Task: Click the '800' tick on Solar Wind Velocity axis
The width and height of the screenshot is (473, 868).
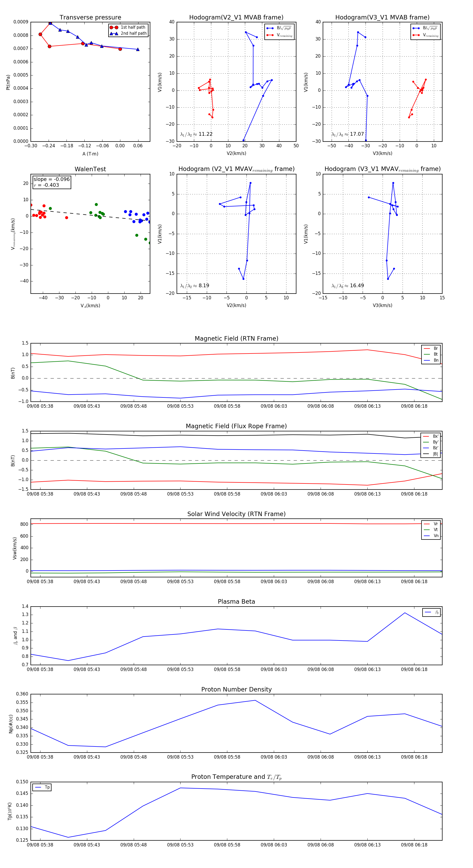Action: tap(24, 524)
